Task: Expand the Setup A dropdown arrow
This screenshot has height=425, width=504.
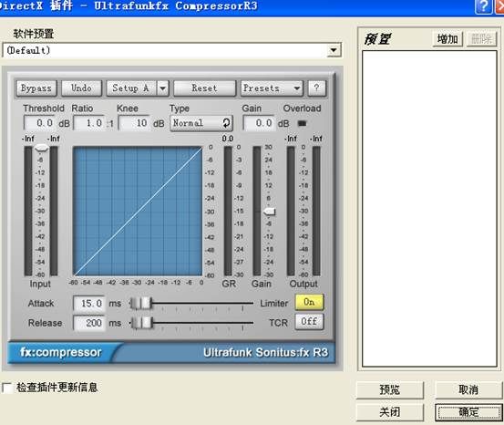Action: click(x=163, y=88)
